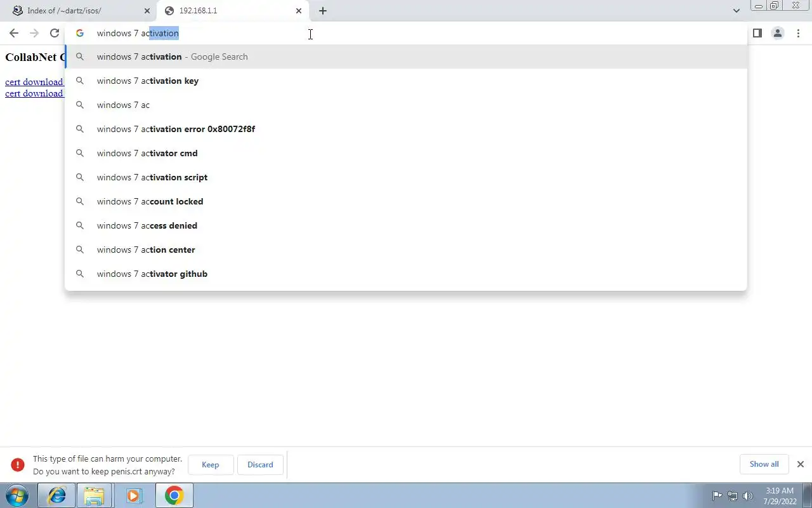Open the network tray icon
The height and width of the screenshot is (508, 812).
(733, 496)
